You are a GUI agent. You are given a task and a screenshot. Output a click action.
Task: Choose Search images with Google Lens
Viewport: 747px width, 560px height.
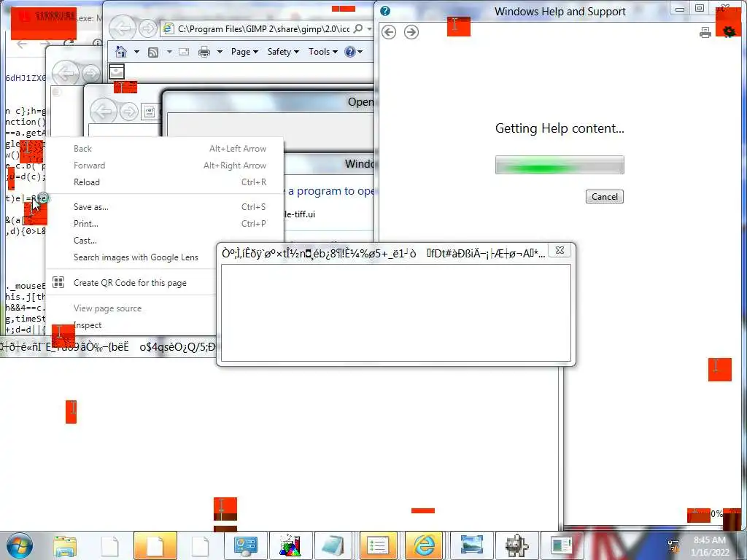coord(132,257)
